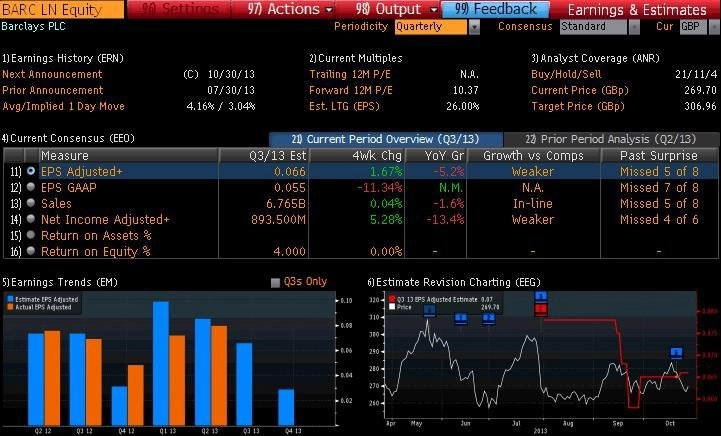The width and height of the screenshot is (721, 436).
Task: Select the Return on Equity % radio button
Action: click(31, 251)
